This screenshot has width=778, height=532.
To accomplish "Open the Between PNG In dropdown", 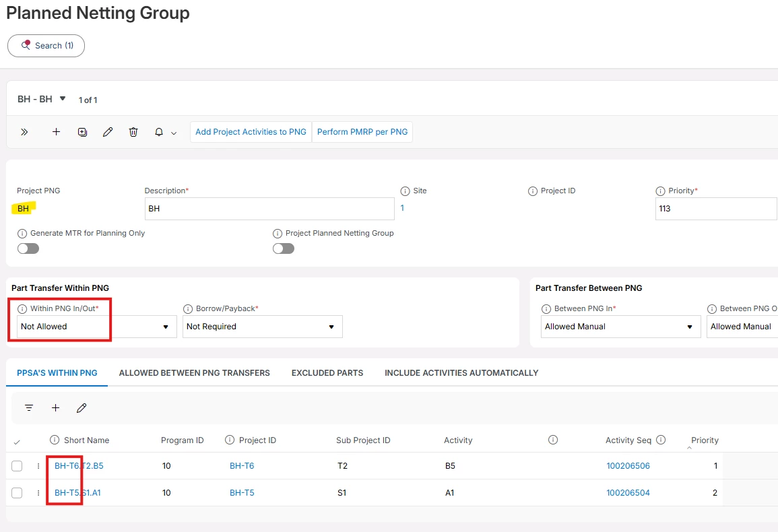I will pyautogui.click(x=620, y=327).
